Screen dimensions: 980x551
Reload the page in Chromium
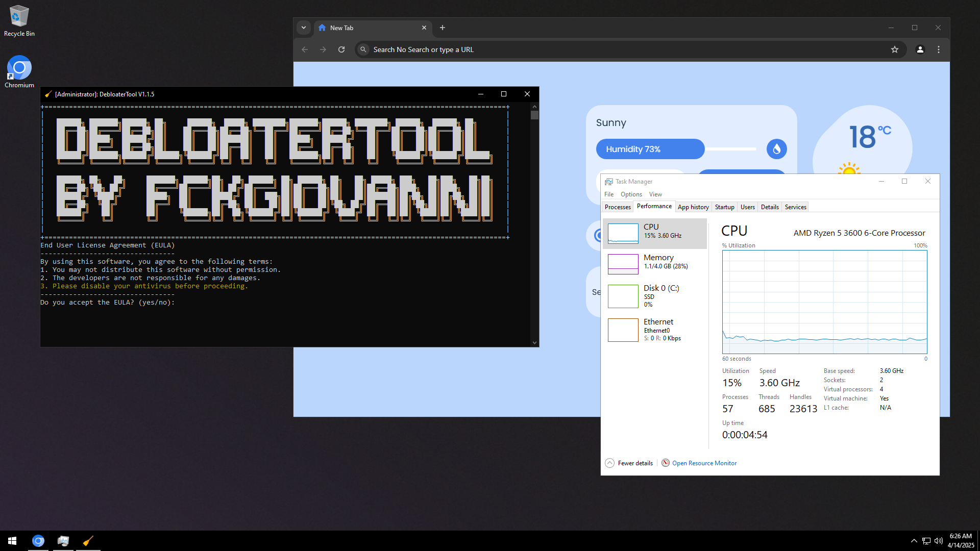coord(341,49)
